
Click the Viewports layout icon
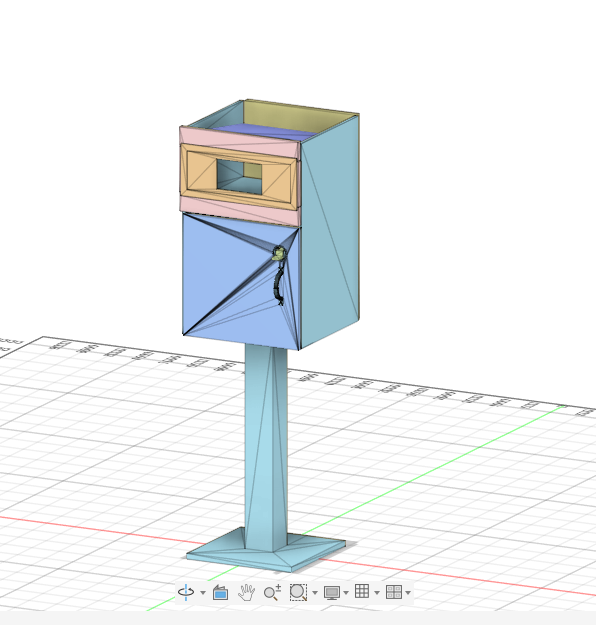(x=394, y=592)
